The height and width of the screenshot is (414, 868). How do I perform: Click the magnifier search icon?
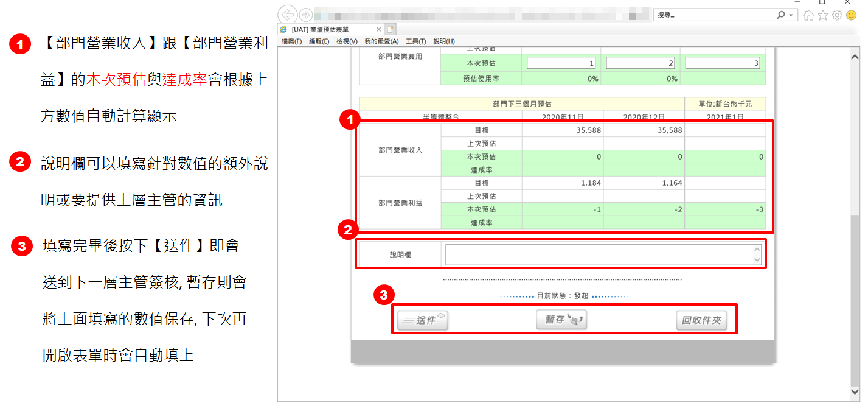coord(780,15)
